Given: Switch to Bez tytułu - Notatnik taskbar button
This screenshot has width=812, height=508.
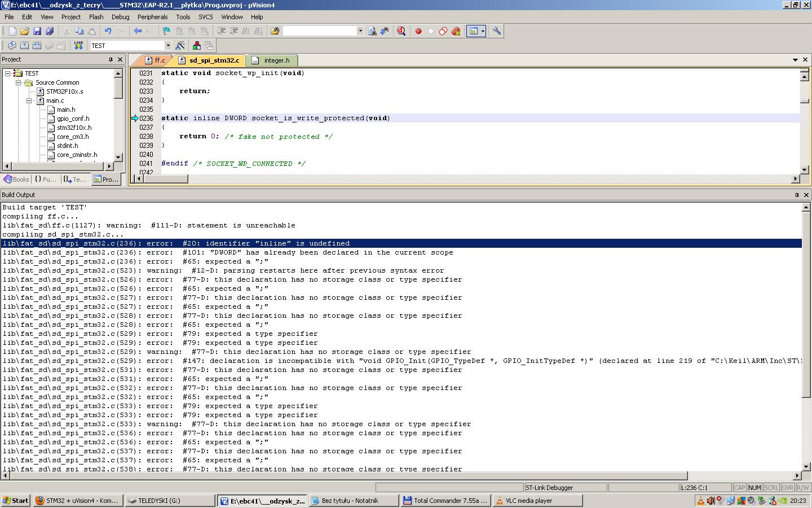Looking at the screenshot, I should pos(354,501).
